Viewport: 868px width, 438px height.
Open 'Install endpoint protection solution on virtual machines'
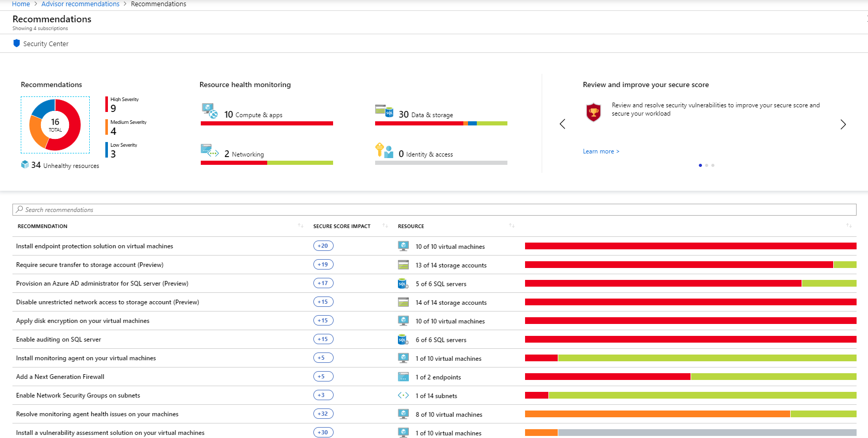94,246
